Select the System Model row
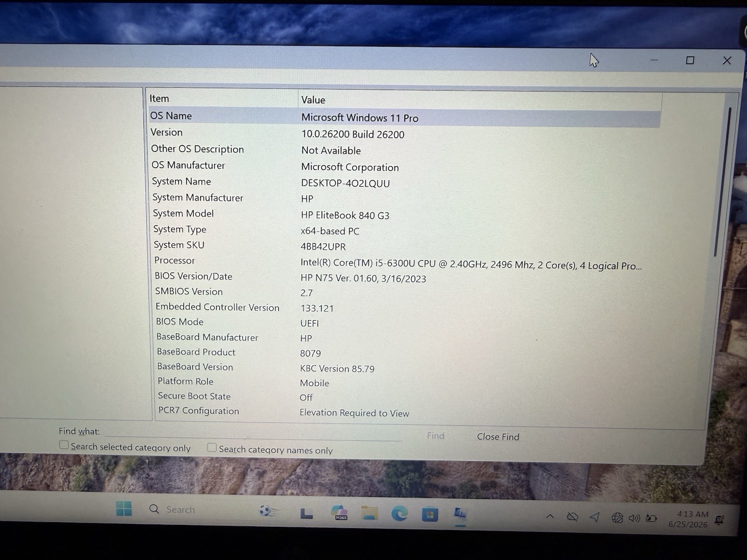This screenshot has width=747, height=560. (x=405, y=214)
